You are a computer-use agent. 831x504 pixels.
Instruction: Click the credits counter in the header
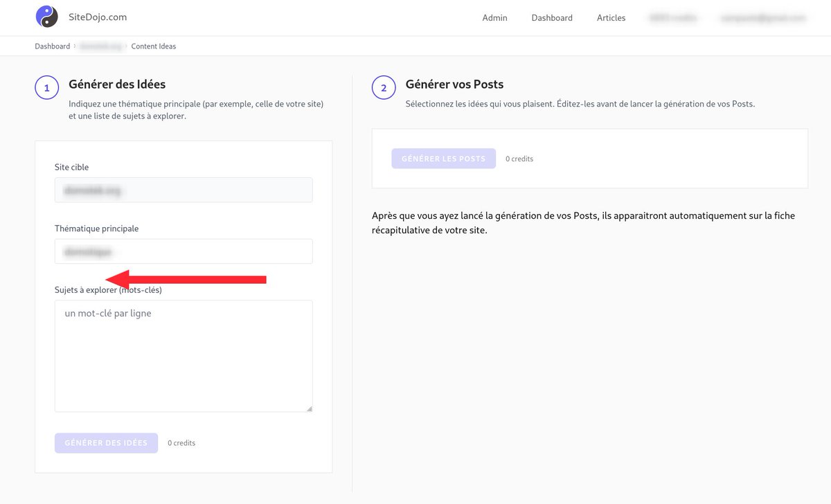click(672, 17)
